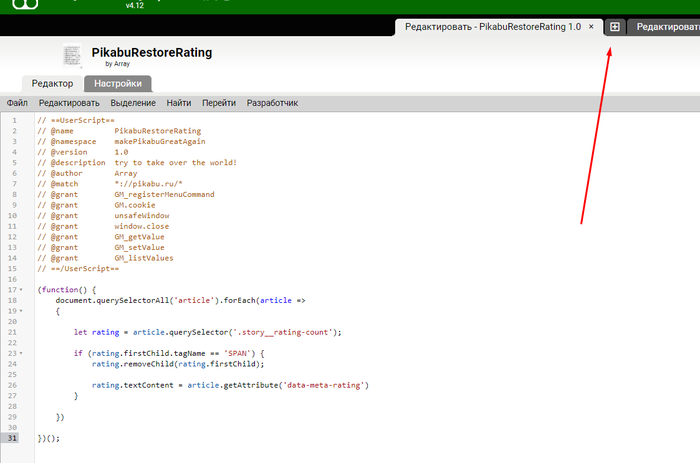The image size is (700, 463).
Task: Switch to the Редактор tab
Action: tap(52, 84)
